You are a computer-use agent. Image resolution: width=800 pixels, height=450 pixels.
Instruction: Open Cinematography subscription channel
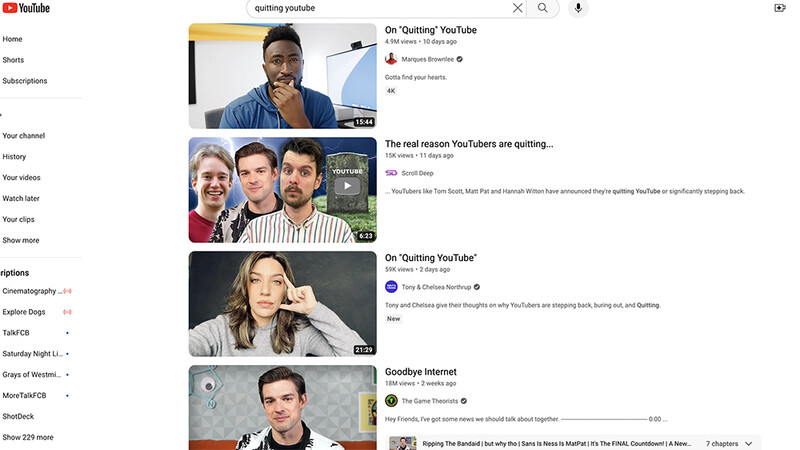click(32, 291)
